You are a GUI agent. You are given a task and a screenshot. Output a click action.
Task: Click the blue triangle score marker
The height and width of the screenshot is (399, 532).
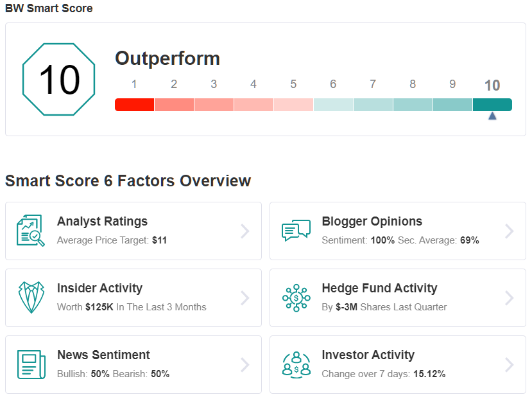(492, 116)
